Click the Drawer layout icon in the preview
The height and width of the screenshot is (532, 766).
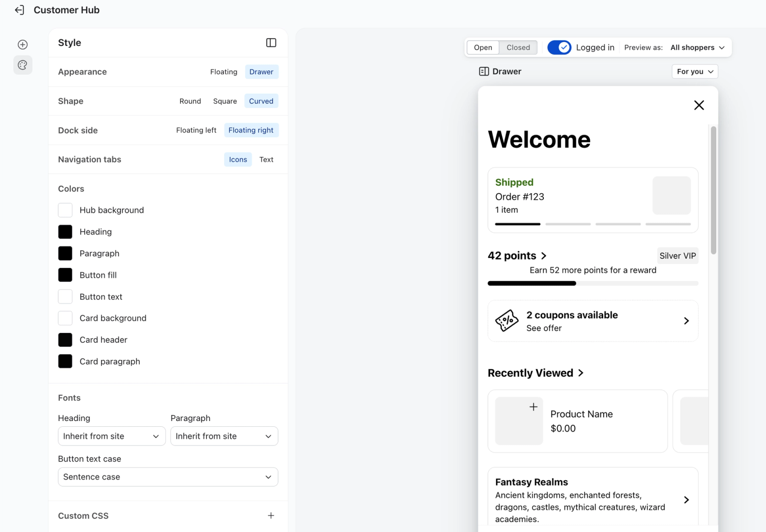click(484, 71)
